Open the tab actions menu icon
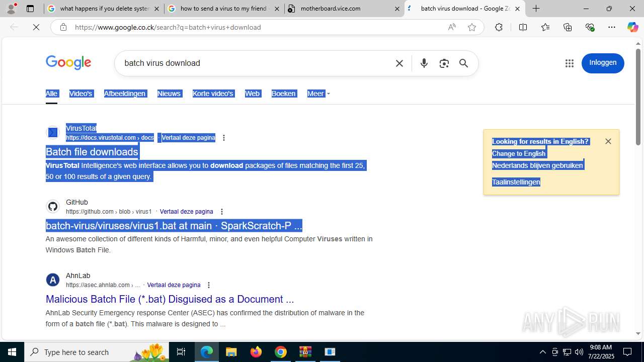Image resolution: width=644 pixels, height=362 pixels. 30,9
